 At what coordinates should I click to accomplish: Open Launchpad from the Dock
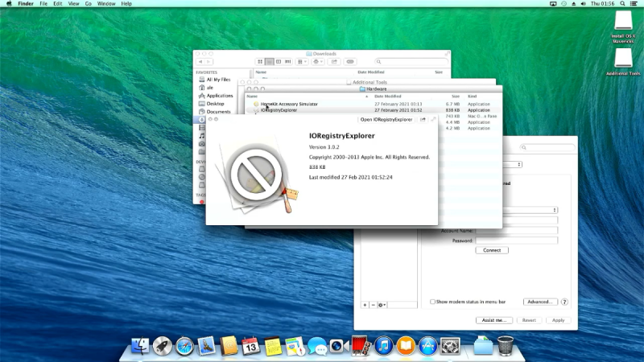click(162, 346)
